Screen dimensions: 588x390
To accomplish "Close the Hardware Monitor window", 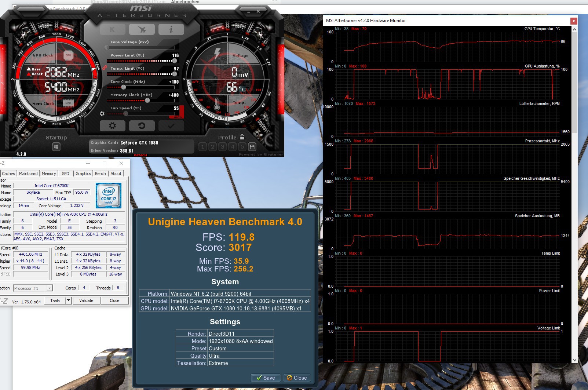I will click(x=574, y=21).
